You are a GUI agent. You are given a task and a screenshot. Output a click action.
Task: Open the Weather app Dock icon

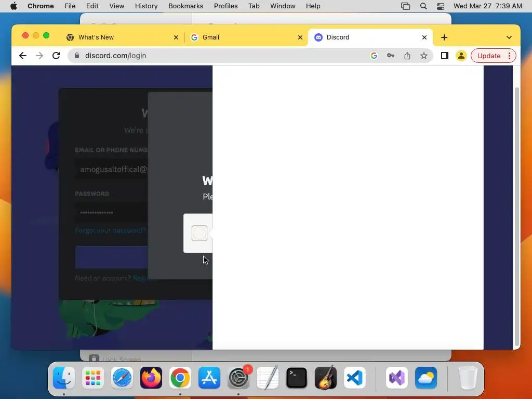tap(426, 378)
